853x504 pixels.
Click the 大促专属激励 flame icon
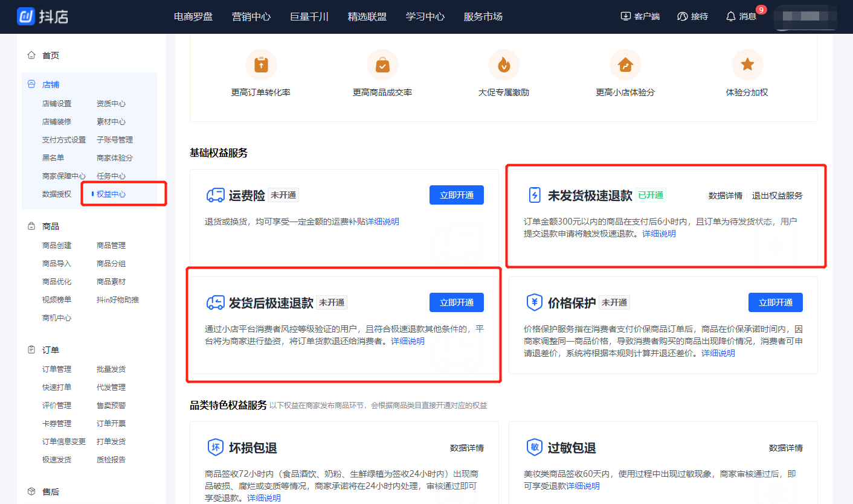(x=503, y=65)
